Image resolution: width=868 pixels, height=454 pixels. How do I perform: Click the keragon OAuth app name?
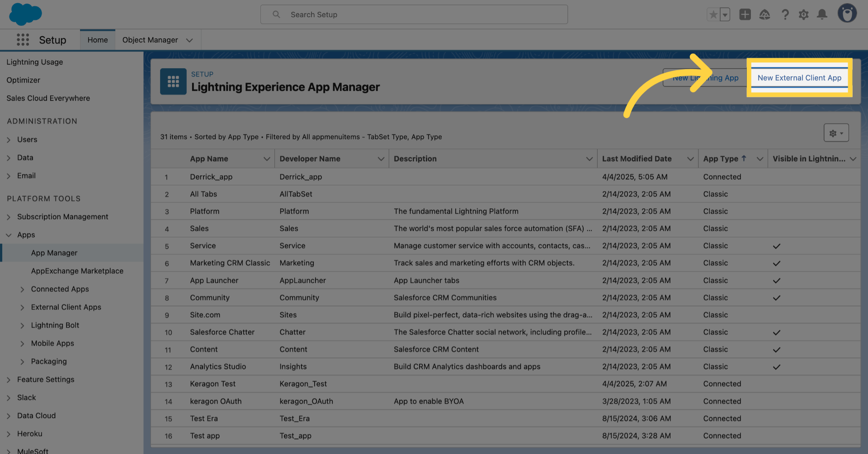pyautogui.click(x=216, y=401)
